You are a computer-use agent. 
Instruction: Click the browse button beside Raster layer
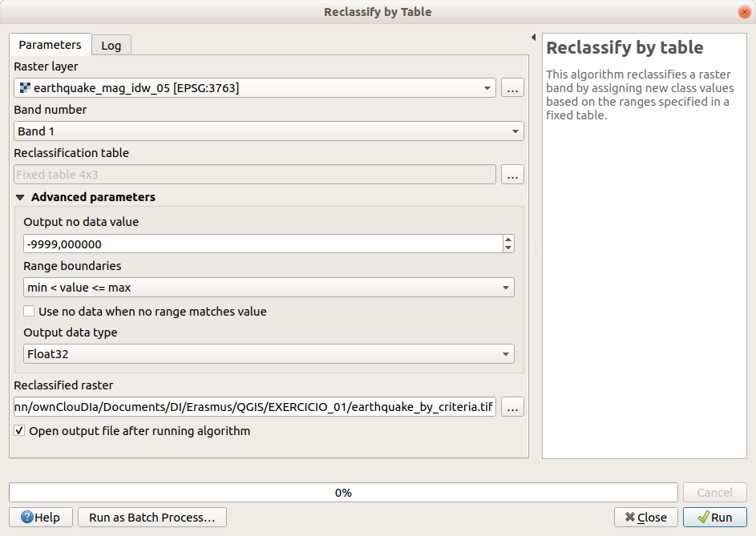pos(512,88)
